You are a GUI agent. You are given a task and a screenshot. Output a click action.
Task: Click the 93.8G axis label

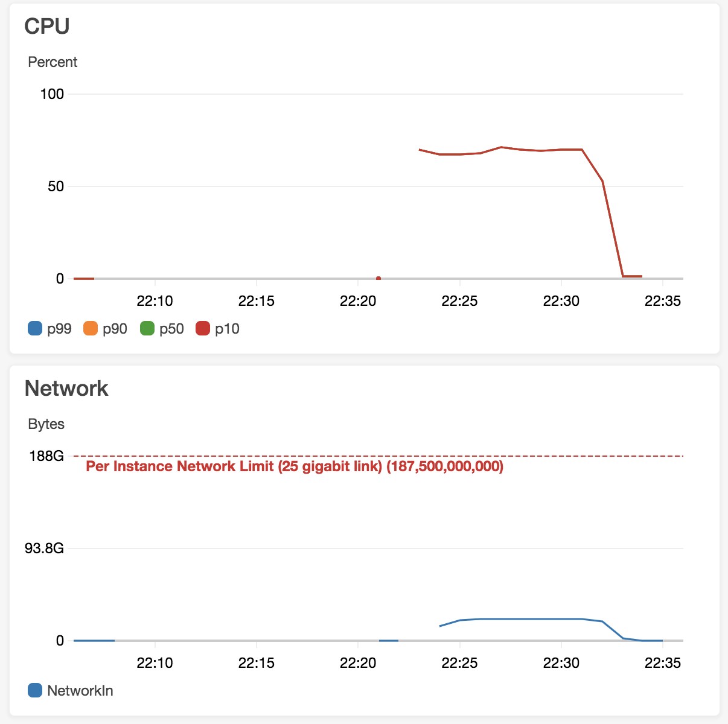point(44,548)
